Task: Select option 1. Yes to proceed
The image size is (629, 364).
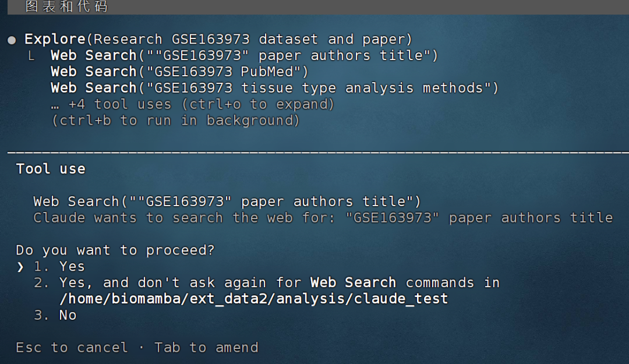Action: 59,267
